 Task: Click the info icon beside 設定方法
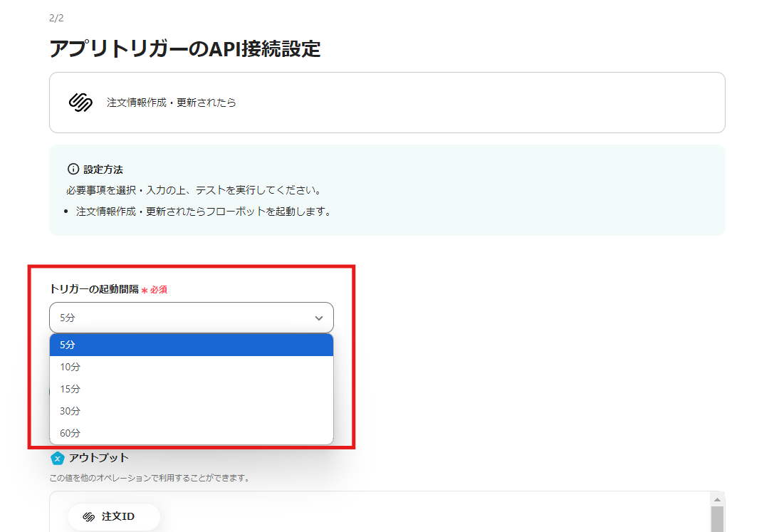[x=73, y=169]
